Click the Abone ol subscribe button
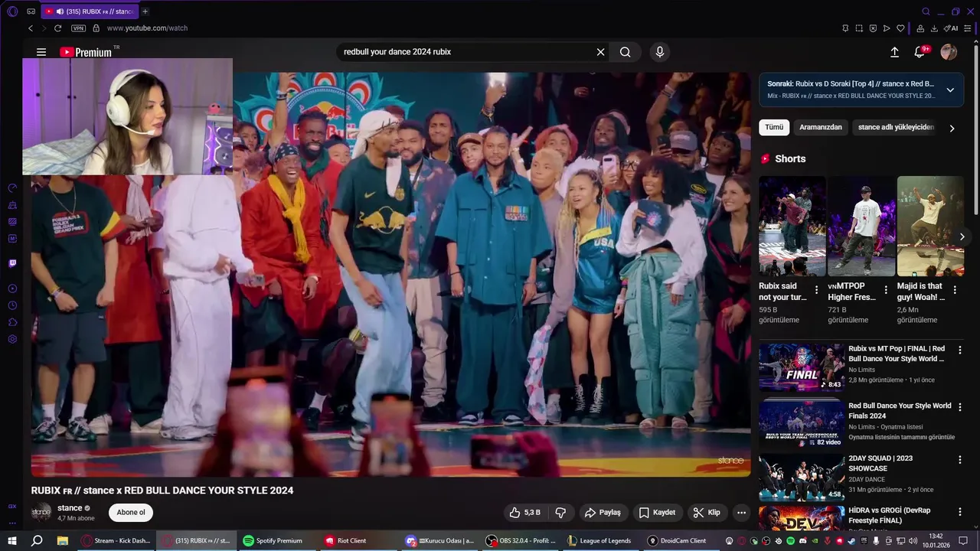 click(x=131, y=513)
